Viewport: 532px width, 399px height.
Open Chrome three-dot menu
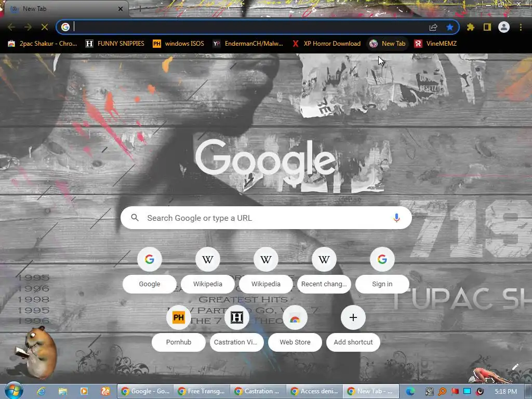(x=521, y=27)
